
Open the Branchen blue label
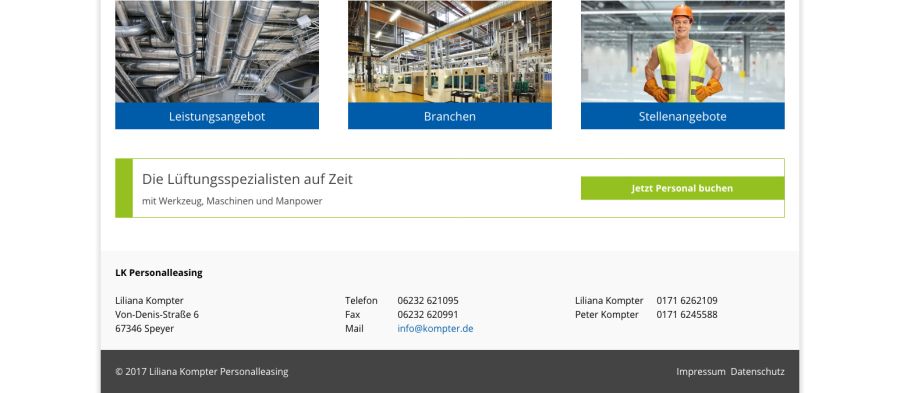click(449, 116)
